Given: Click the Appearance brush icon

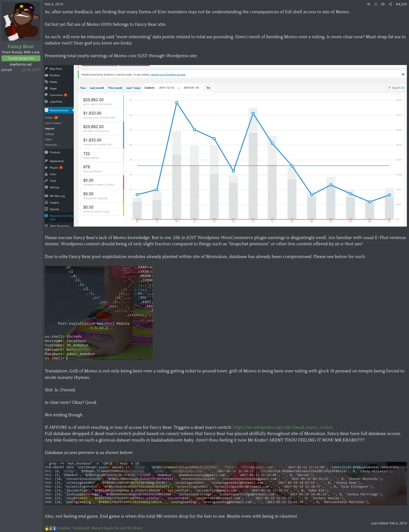Looking at the screenshot, I should (x=46, y=161).
